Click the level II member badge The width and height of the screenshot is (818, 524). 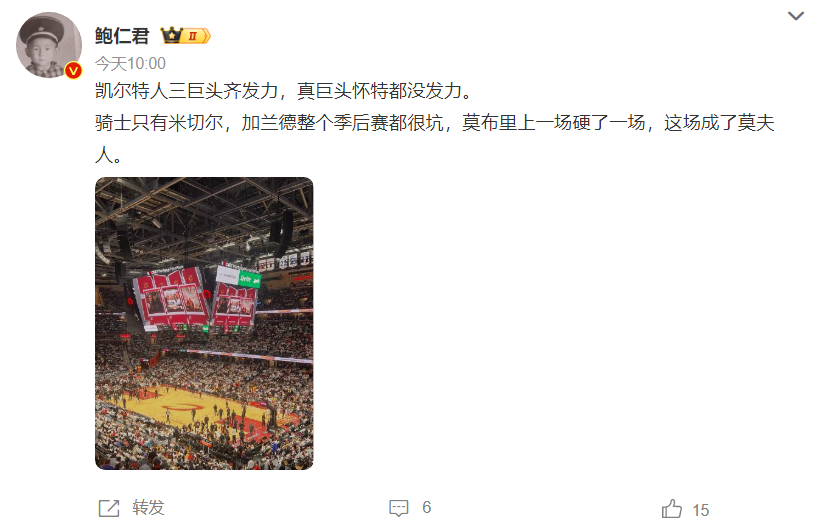[196, 36]
